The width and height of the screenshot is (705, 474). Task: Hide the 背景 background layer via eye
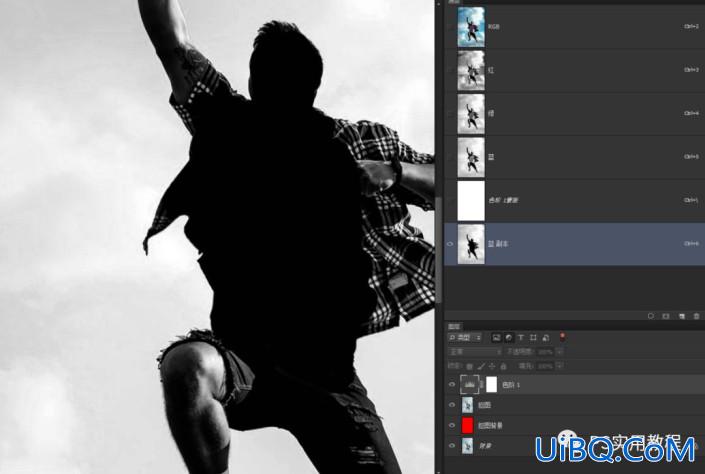(x=452, y=445)
